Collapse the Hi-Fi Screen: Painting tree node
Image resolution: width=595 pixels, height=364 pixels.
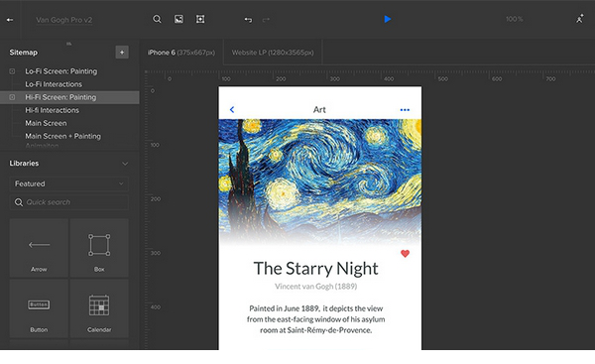coord(12,97)
